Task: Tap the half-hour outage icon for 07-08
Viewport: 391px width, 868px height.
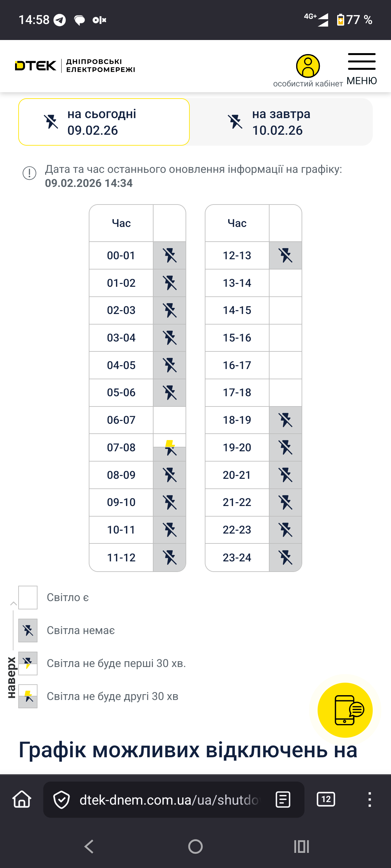Action: [x=170, y=447]
